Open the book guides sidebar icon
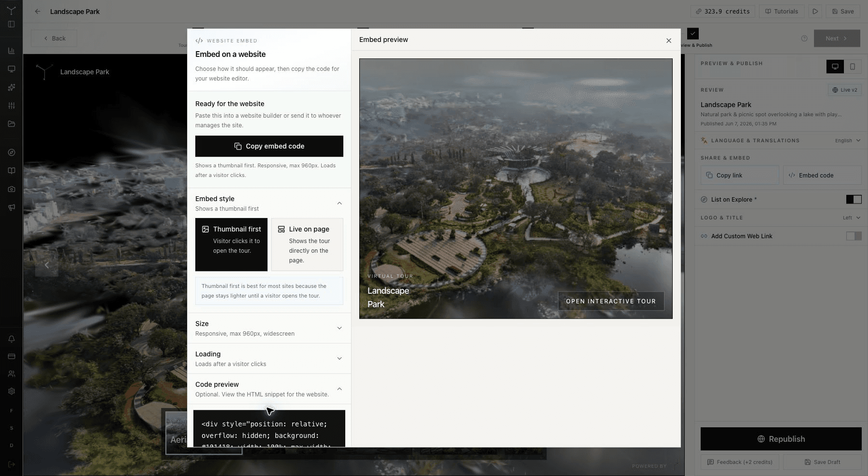 [11, 171]
